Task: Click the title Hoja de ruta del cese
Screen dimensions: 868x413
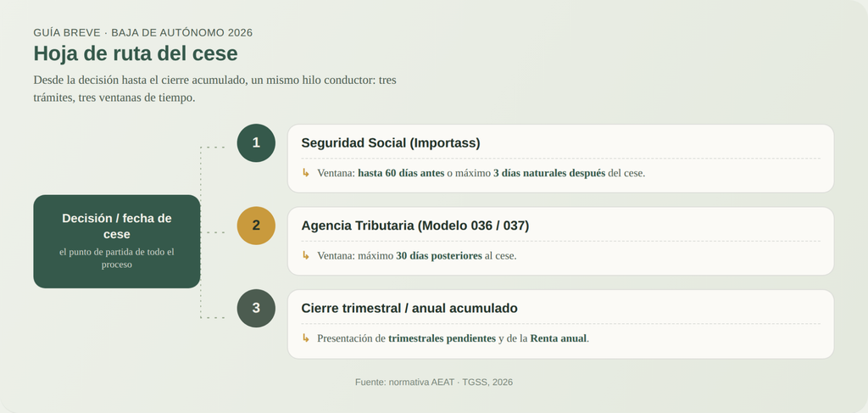Action: (136, 53)
